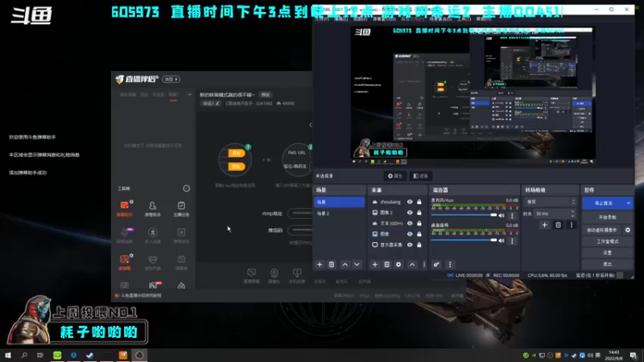Click the OBS preview thumbnail area
The height and width of the screenshot is (362, 644).
(x=473, y=95)
